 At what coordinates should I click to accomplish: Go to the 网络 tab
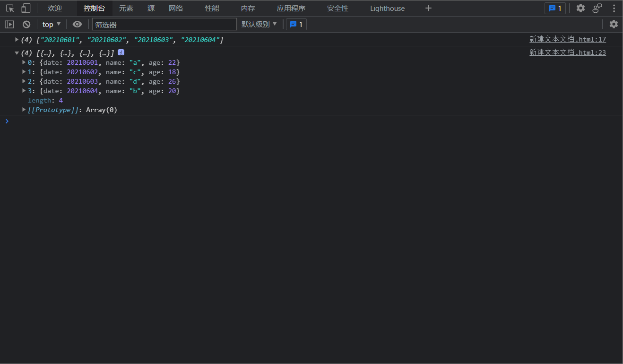click(176, 8)
